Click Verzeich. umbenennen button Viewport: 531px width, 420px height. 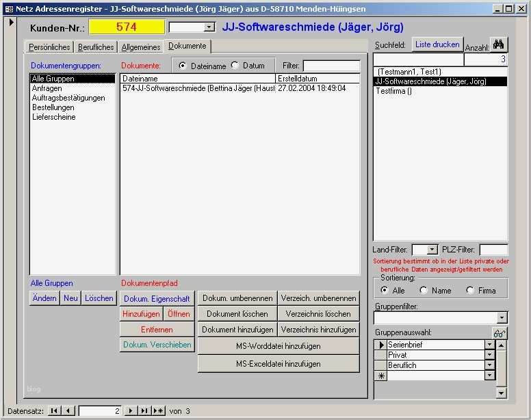click(318, 298)
